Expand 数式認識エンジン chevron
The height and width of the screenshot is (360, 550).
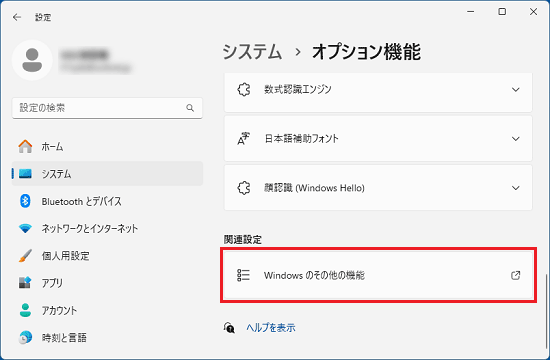516,89
